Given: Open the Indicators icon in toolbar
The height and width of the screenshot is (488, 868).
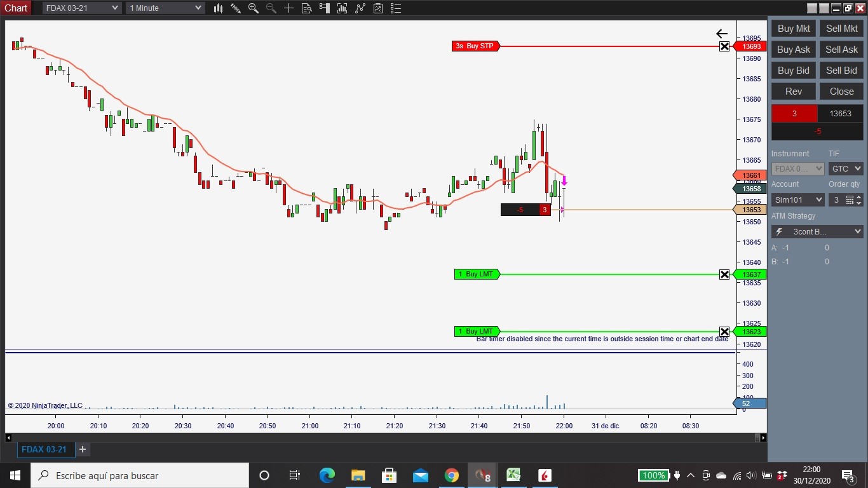Looking at the screenshot, I should [342, 8].
